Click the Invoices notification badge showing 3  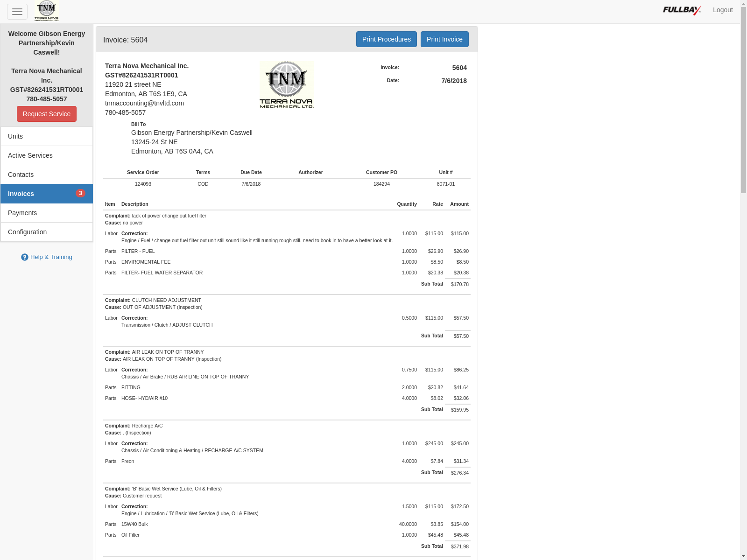[x=80, y=193]
